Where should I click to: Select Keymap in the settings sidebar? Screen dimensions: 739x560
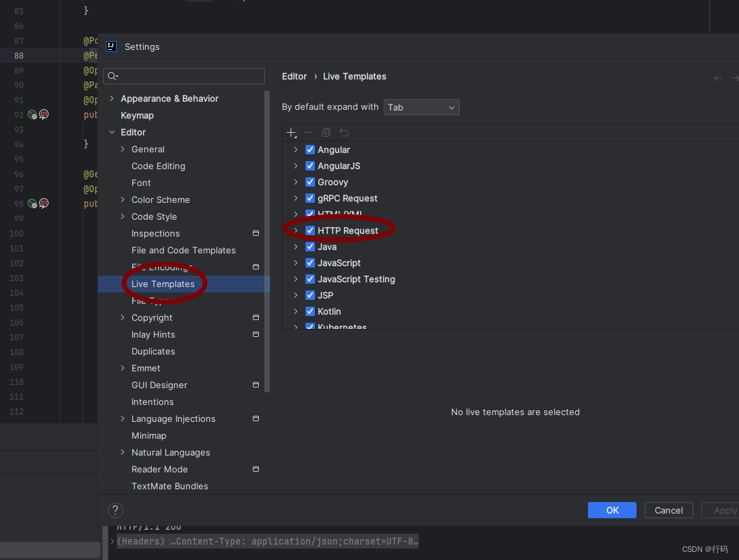[x=138, y=115]
